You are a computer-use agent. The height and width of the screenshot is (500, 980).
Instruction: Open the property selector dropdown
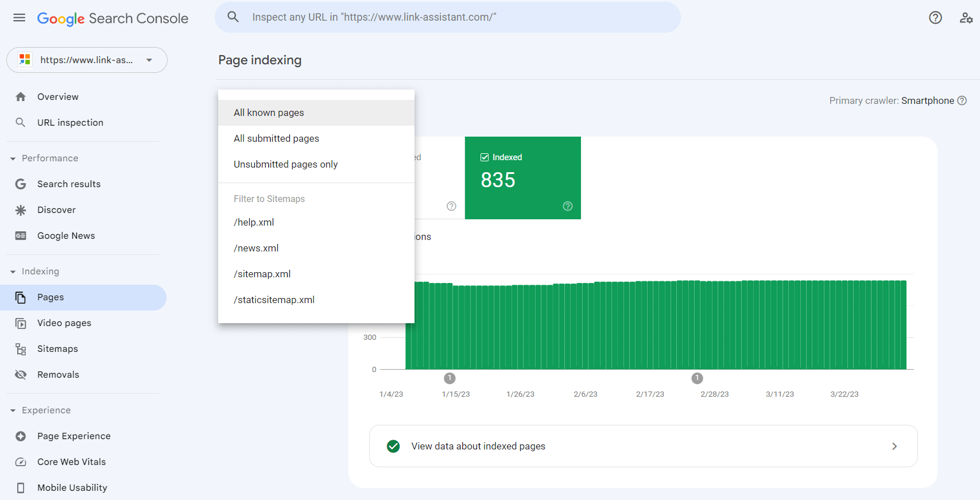tap(87, 60)
